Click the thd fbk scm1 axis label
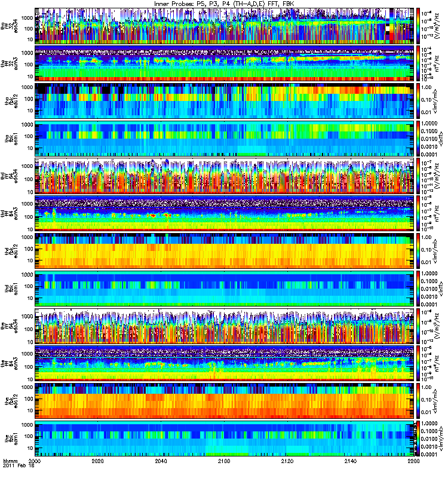Screen dimensions: 448x478 [11, 289]
